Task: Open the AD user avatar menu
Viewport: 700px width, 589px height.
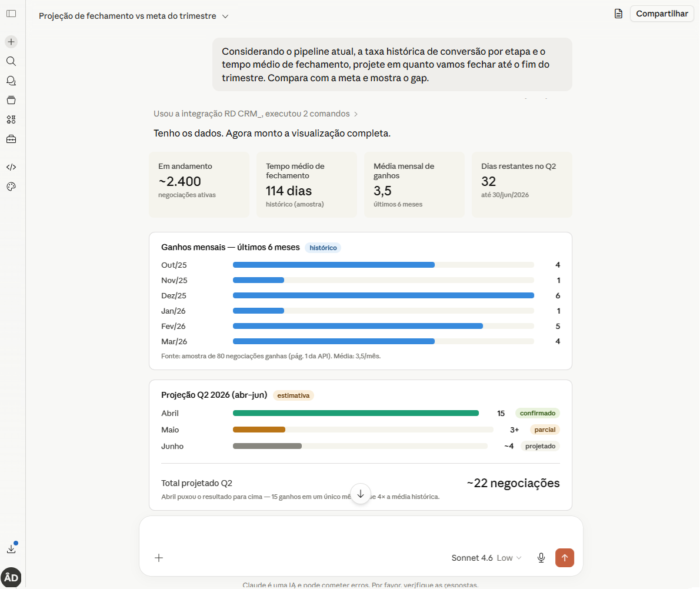Action: (x=11, y=577)
